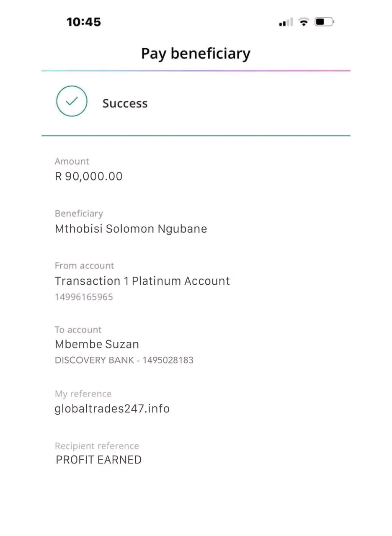Tap the Pay beneficiary page title
This screenshot has width=392, height=536.
coord(196,54)
